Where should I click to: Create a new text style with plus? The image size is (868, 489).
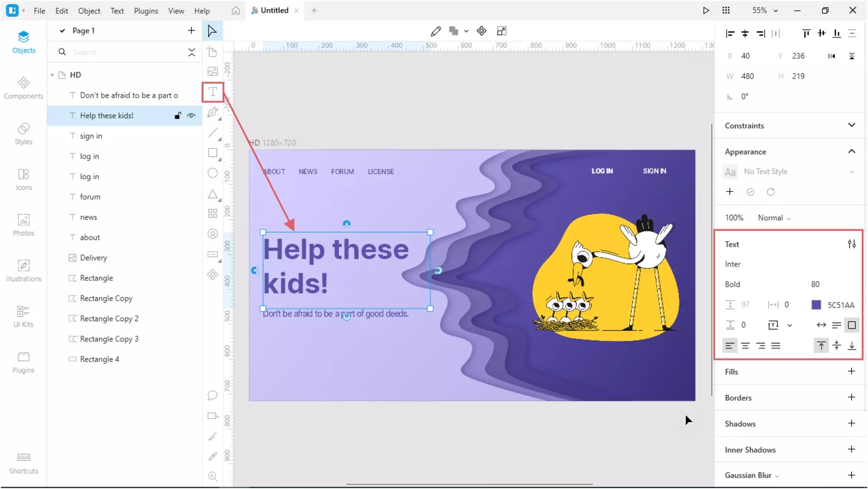click(x=730, y=192)
